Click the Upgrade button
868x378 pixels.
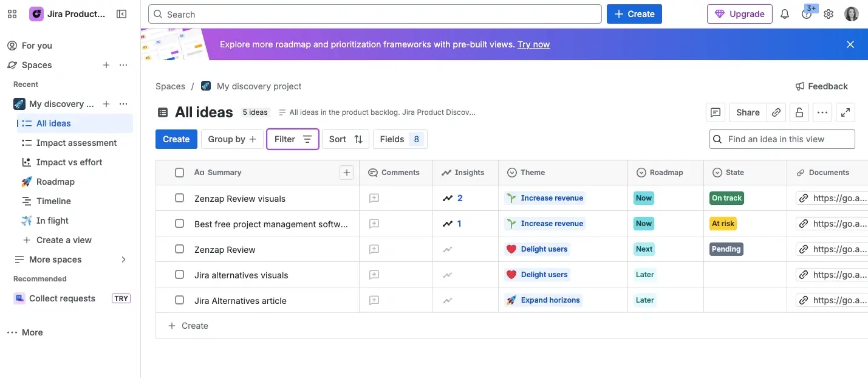[740, 14]
